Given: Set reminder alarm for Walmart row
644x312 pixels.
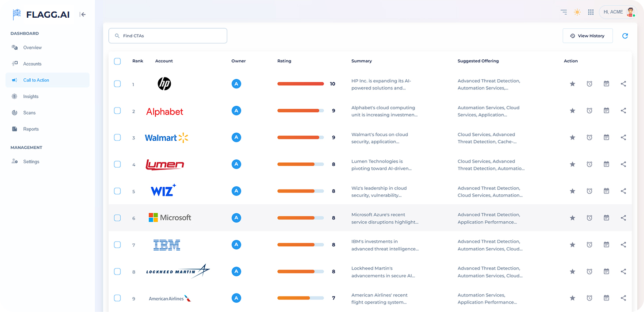Looking at the screenshot, I should [x=590, y=138].
